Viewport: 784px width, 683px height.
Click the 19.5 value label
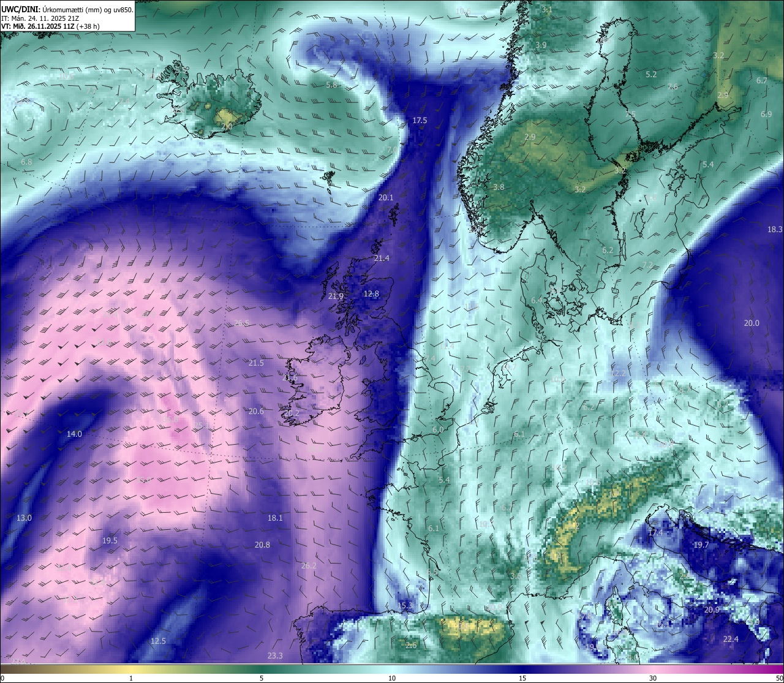click(110, 541)
